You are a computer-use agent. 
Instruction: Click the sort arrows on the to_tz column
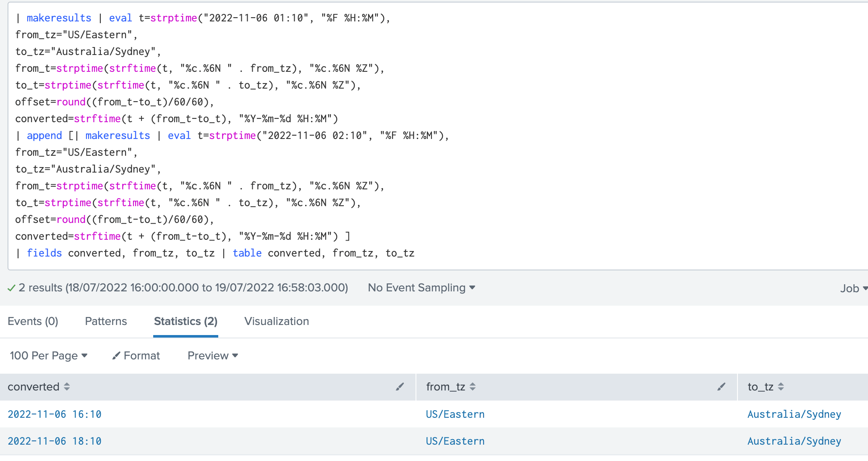(x=781, y=387)
